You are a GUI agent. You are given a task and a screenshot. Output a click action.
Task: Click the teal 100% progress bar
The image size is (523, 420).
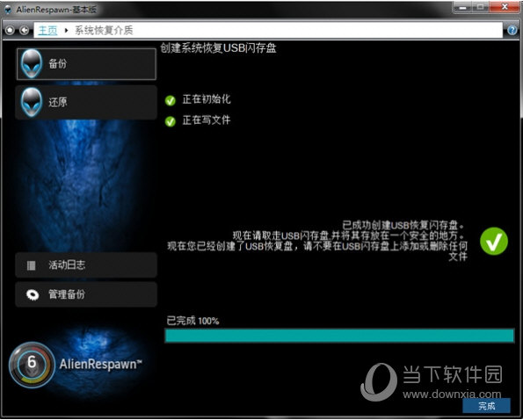(339, 336)
